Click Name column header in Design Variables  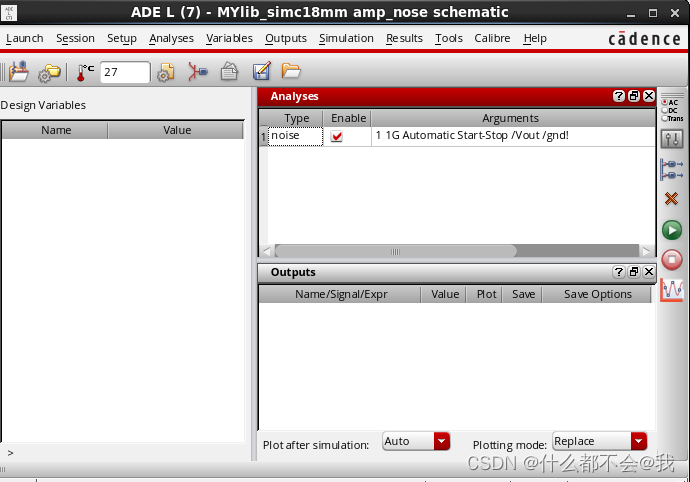coord(55,130)
